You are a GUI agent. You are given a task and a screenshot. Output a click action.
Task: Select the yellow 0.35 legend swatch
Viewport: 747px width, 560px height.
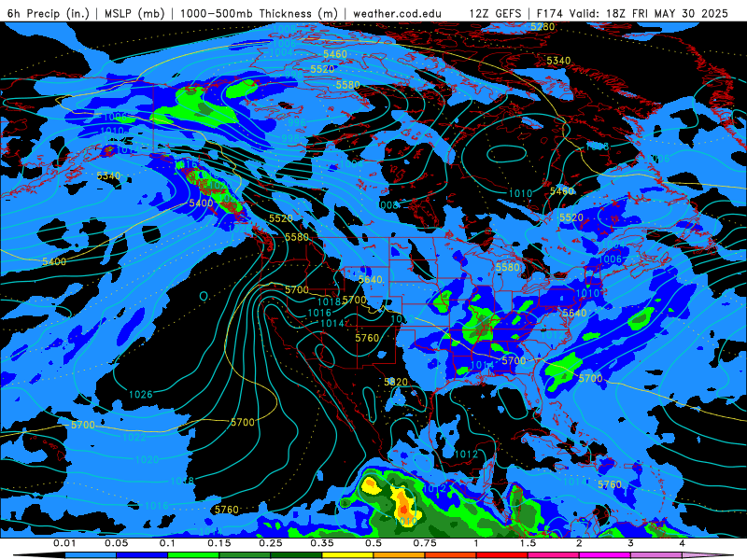[347, 555]
